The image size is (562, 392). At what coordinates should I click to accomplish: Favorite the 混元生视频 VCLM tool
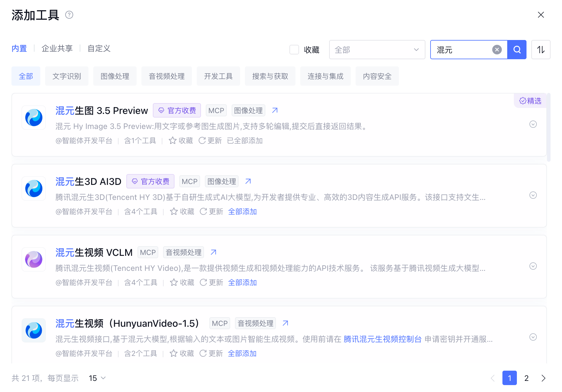coord(182,283)
